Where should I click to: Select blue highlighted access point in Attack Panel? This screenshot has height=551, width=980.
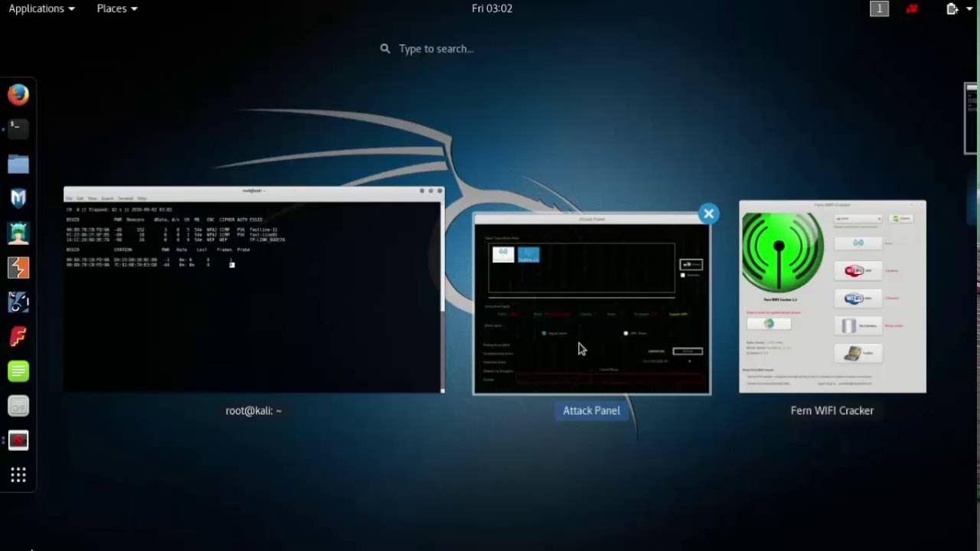point(528,254)
